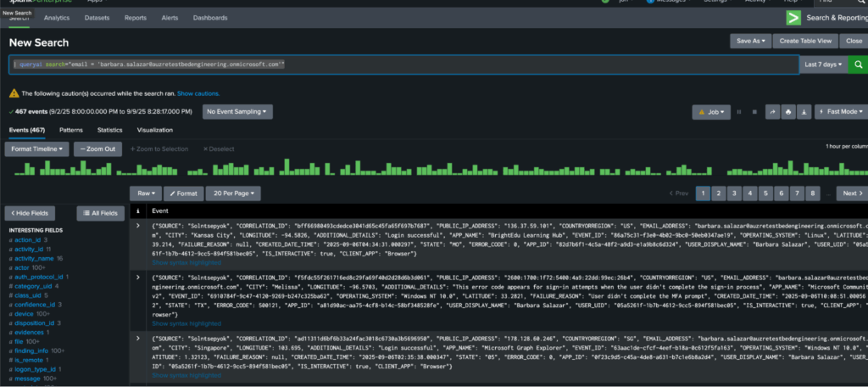The height and width of the screenshot is (387, 868).
Task: Stop the search job
Action: 754,112
